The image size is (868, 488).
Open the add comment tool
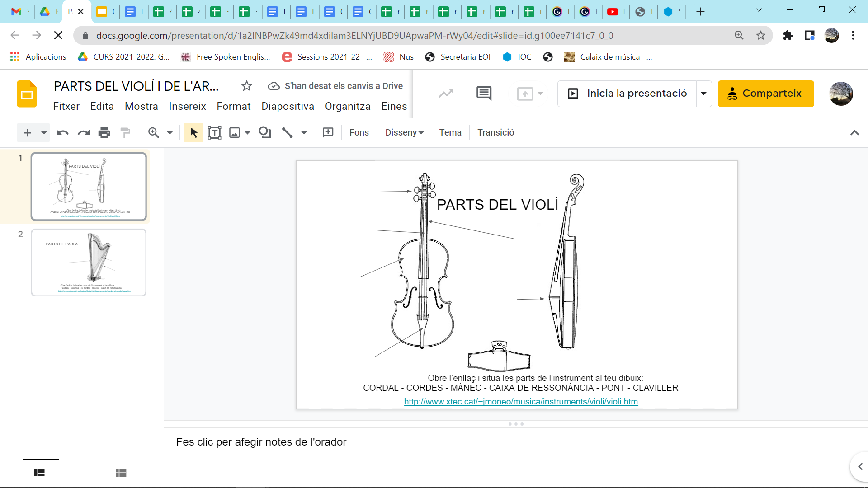click(x=328, y=132)
